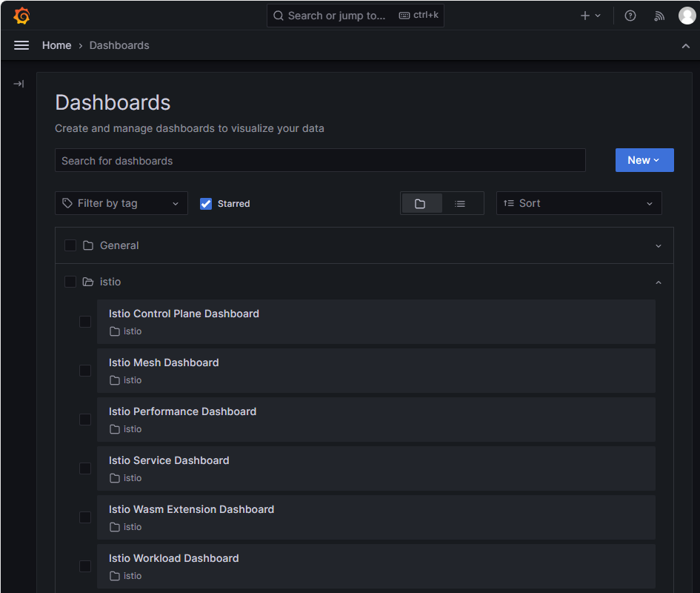Open the Sort dropdown
Screen dimensions: 700x593
coord(579,203)
